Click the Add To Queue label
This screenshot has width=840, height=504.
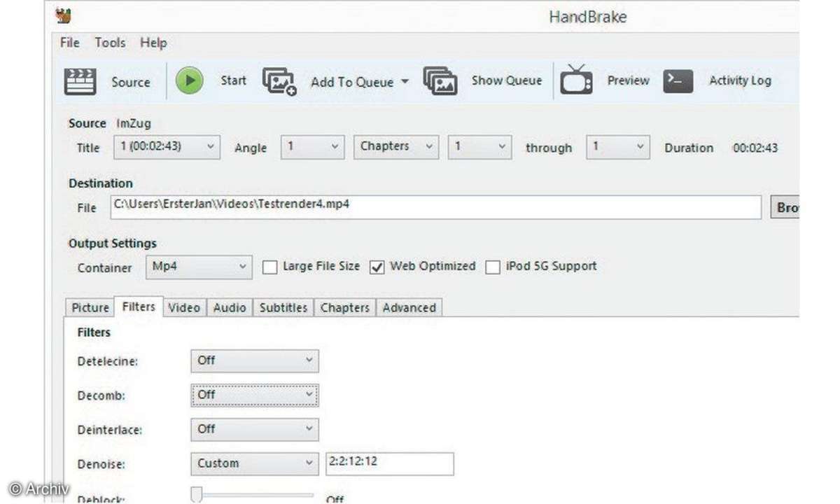[x=352, y=82]
